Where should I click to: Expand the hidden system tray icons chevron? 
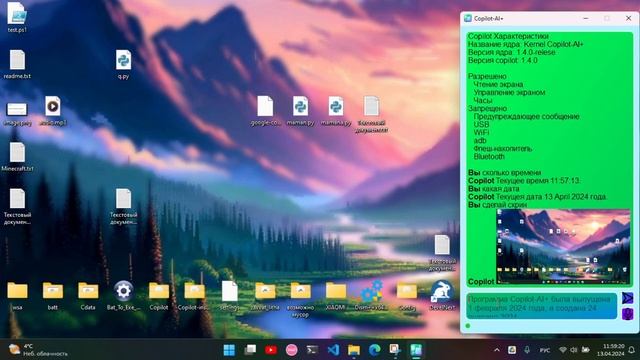[x=497, y=350]
